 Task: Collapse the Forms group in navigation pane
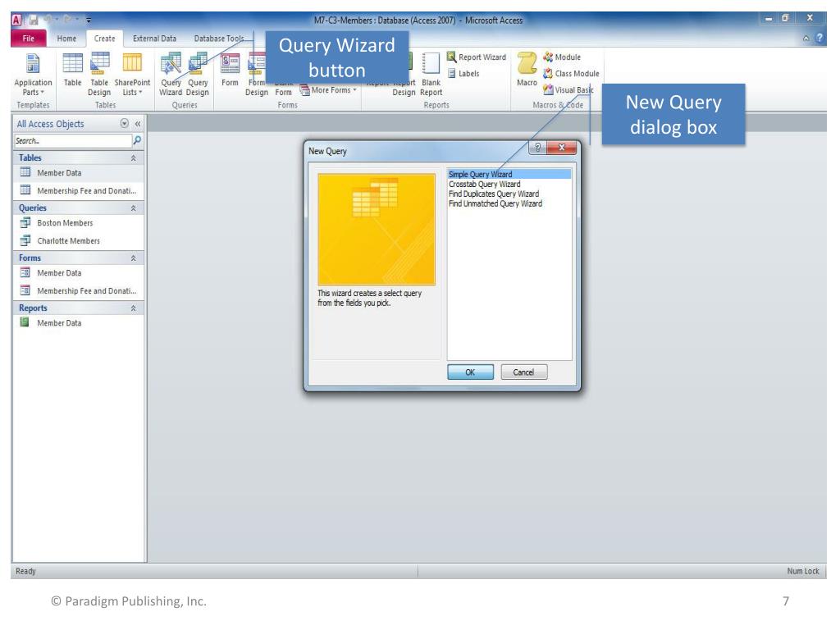click(x=134, y=258)
